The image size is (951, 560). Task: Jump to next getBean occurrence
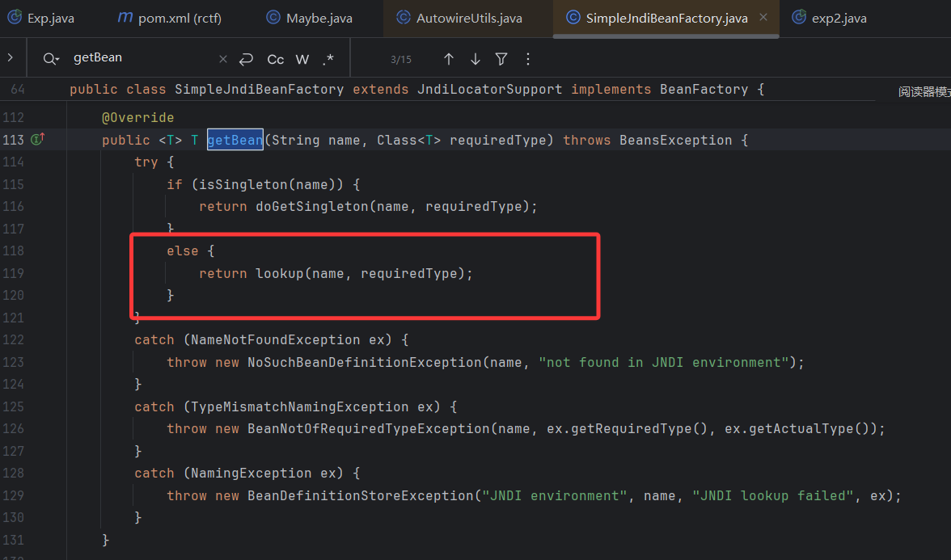(x=475, y=59)
